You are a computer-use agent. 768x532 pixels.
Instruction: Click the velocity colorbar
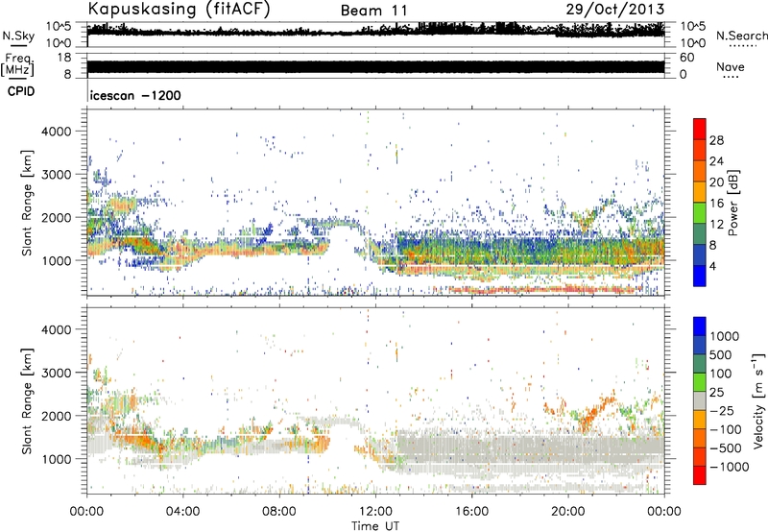click(x=700, y=400)
